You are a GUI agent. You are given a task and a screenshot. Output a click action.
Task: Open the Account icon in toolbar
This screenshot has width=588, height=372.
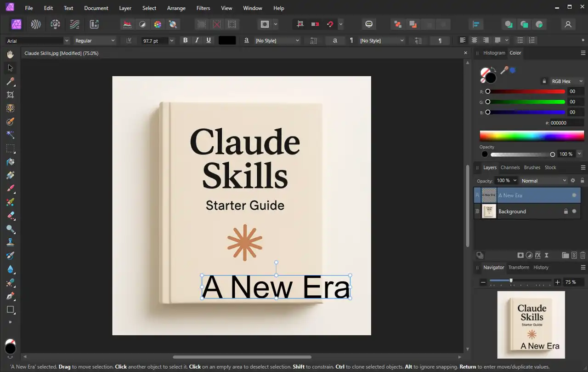point(568,24)
